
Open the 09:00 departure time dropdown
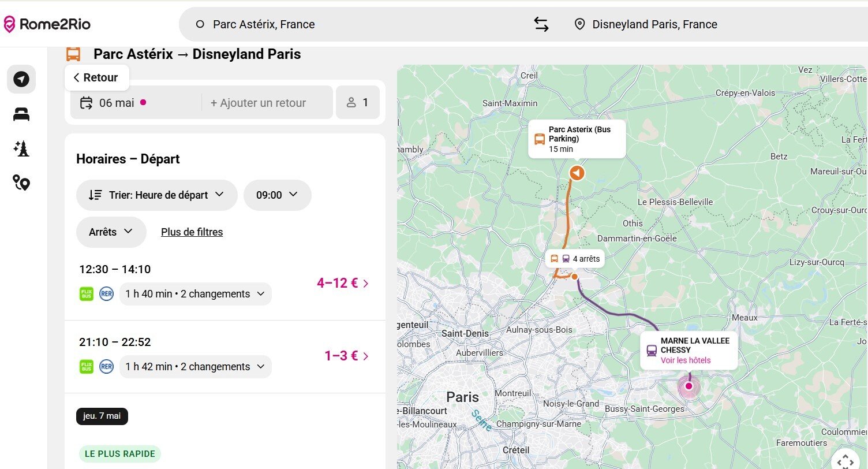click(278, 195)
